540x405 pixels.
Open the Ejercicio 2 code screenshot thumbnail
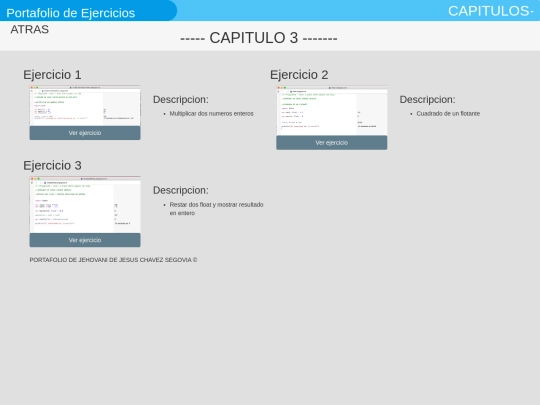(x=331, y=111)
